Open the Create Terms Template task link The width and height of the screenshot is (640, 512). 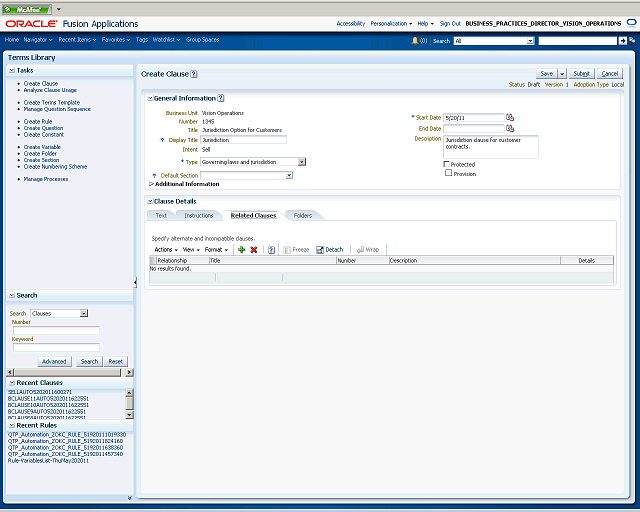[52, 102]
